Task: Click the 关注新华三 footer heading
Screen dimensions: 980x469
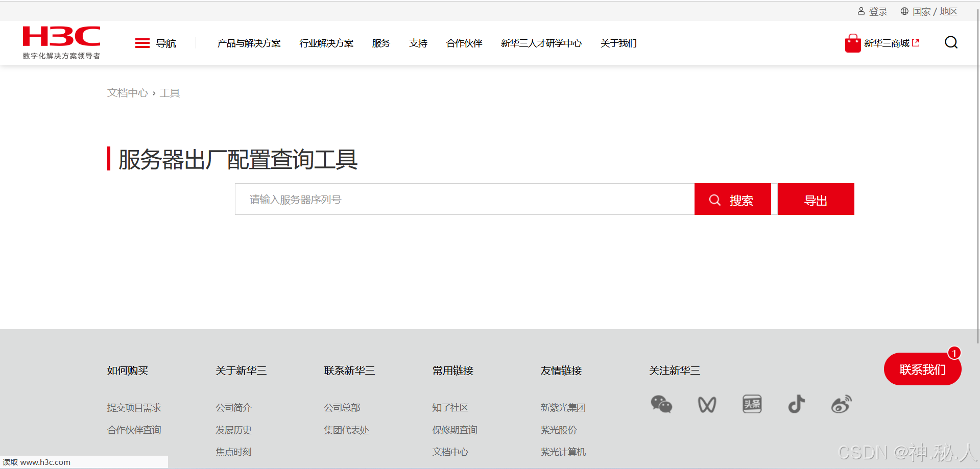Action: (675, 371)
